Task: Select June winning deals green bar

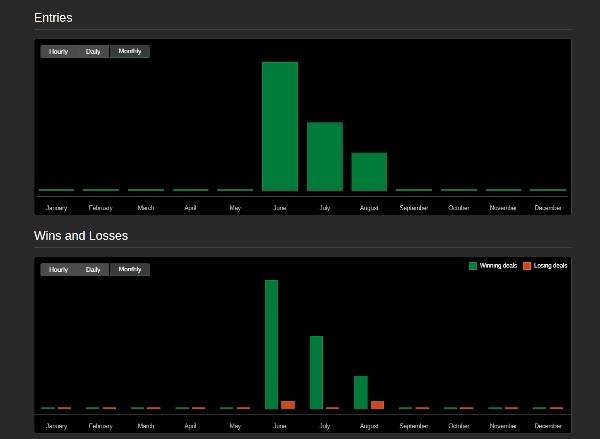Action: [x=271, y=344]
